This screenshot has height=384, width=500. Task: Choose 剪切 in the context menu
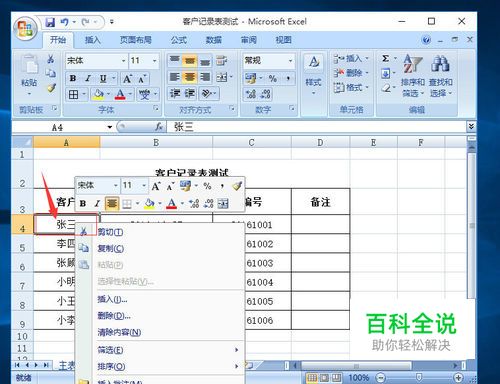click(x=160, y=232)
